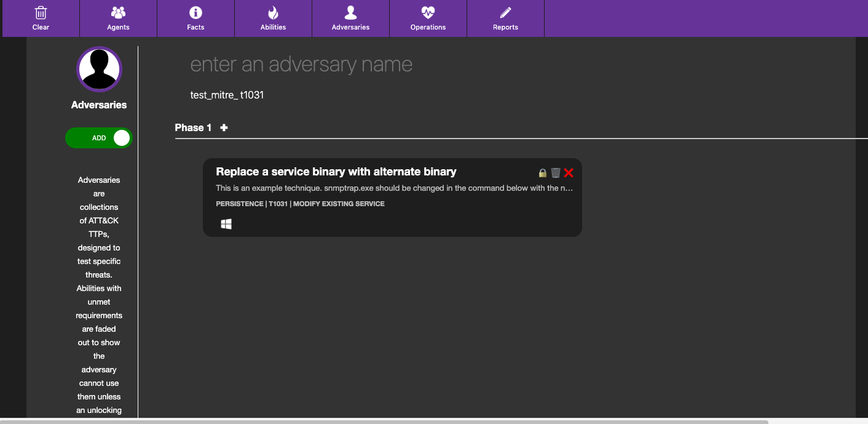
Task: Open Reports with the pencil icon
Action: pyautogui.click(x=505, y=18)
